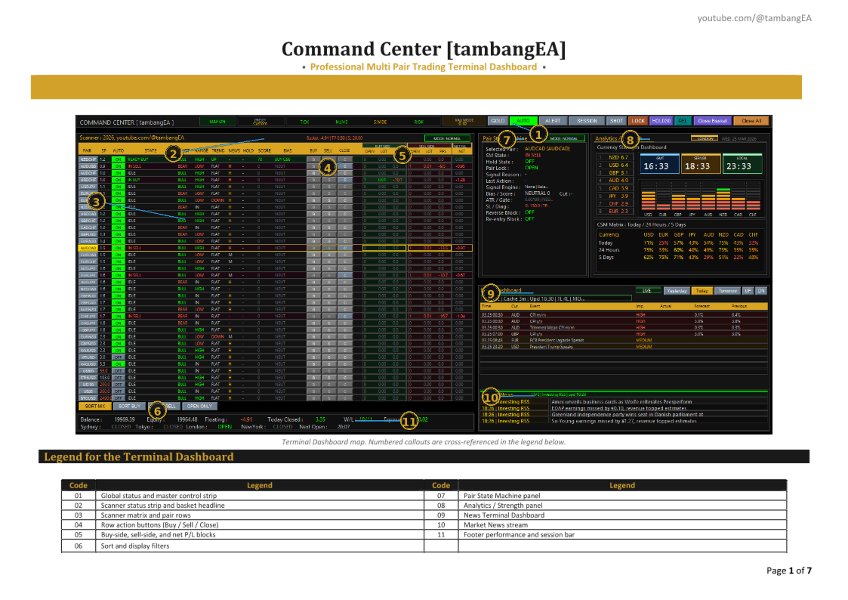Image resolution: width=848 pixels, height=600 pixels.
Task: Activate the GOLD mode icon in top strip
Action: click(x=499, y=118)
